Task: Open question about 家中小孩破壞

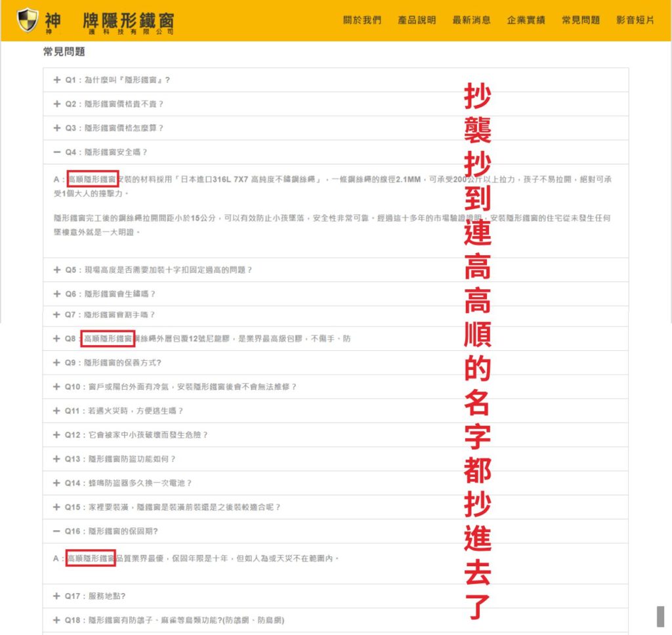Action: [x=148, y=434]
